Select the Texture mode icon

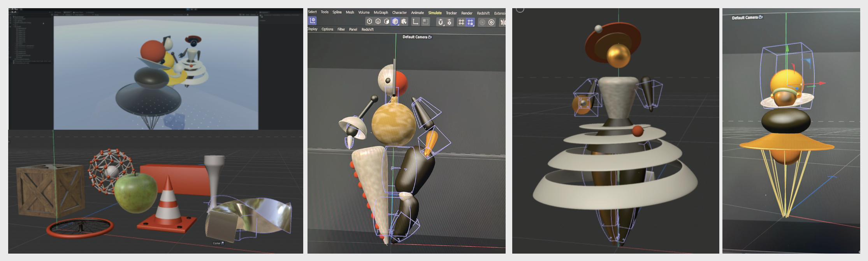pyautogui.click(x=404, y=22)
